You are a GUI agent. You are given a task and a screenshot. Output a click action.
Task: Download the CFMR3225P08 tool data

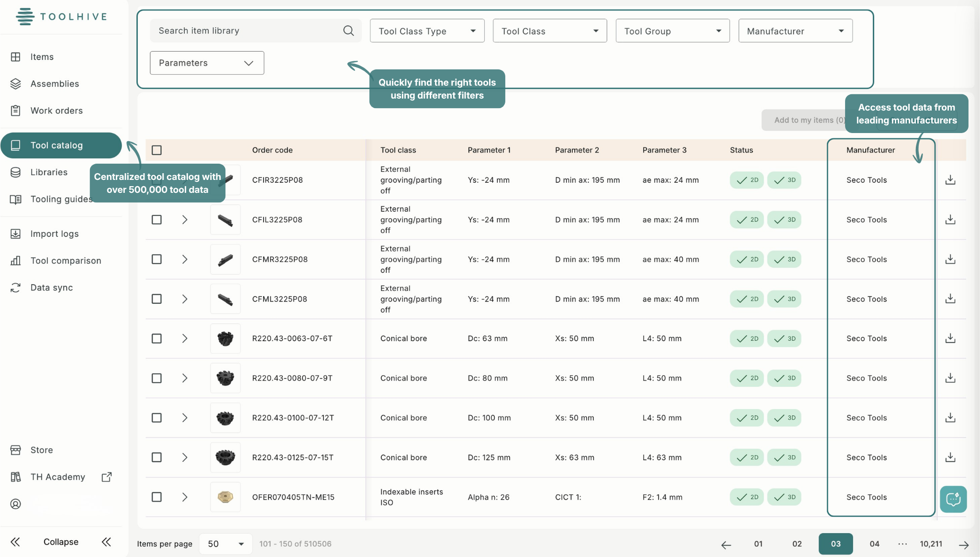[950, 259]
